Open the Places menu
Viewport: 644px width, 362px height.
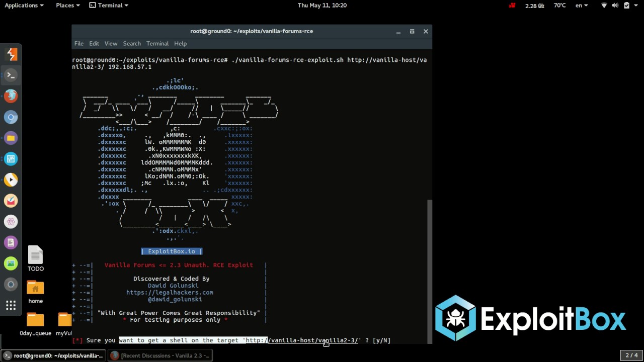[68, 6]
